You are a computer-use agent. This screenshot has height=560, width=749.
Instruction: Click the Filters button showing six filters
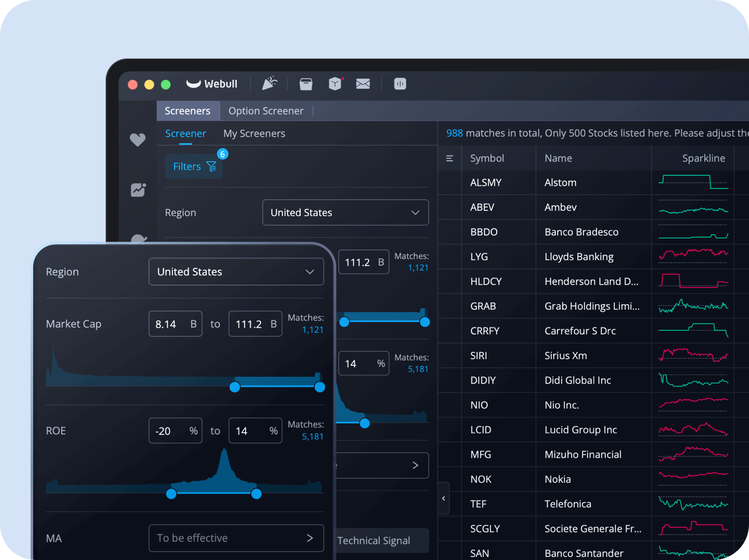pyautogui.click(x=193, y=166)
